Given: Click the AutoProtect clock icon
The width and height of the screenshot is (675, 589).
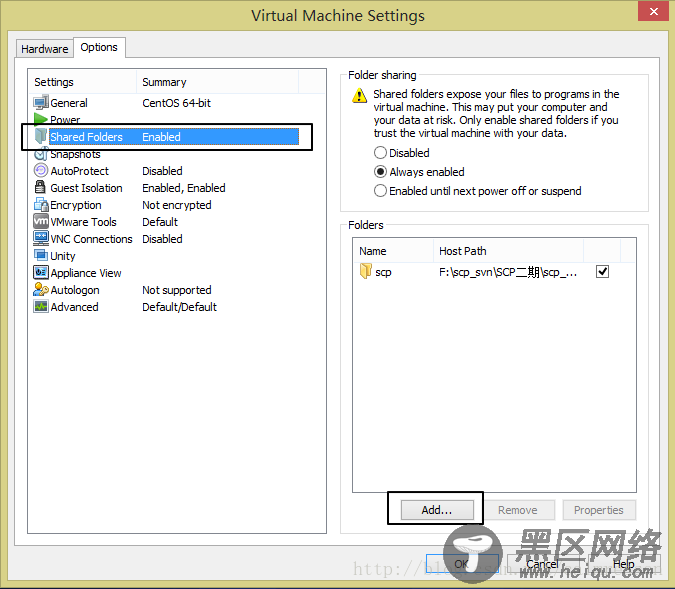Looking at the screenshot, I should point(40,170).
